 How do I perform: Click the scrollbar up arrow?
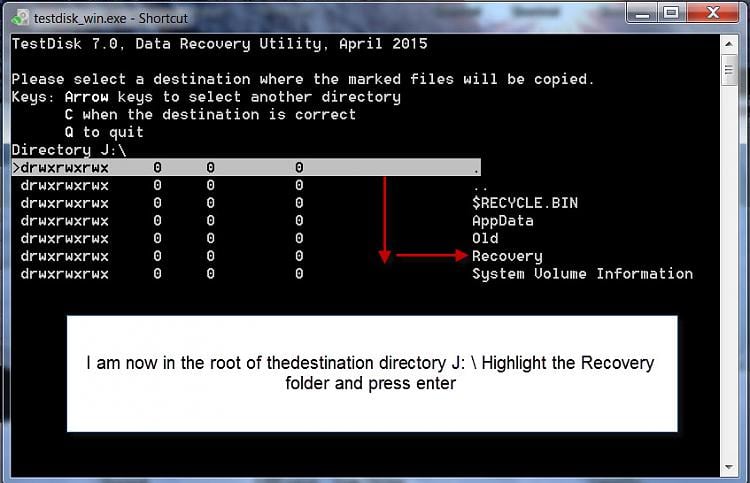(x=728, y=44)
